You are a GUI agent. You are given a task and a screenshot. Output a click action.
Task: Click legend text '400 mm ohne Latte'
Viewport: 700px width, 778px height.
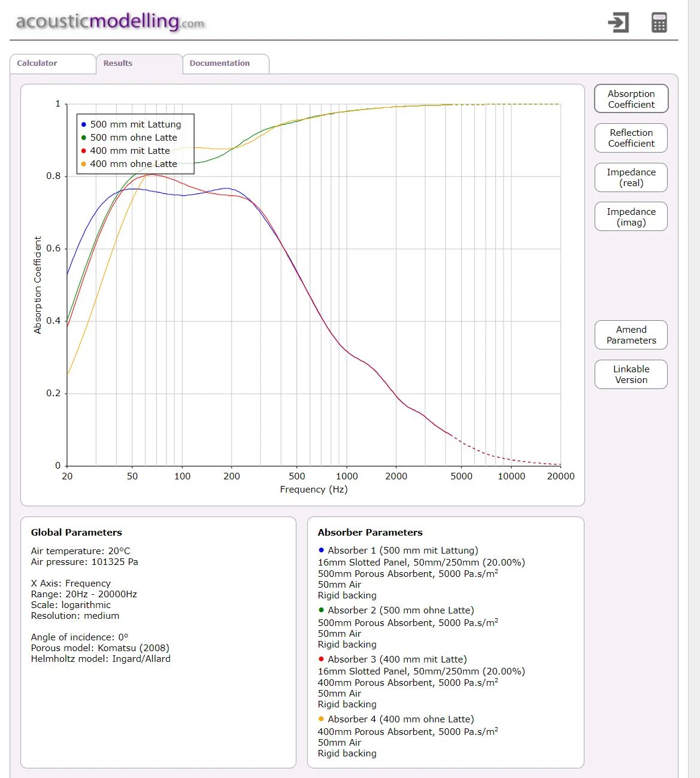tap(134, 164)
